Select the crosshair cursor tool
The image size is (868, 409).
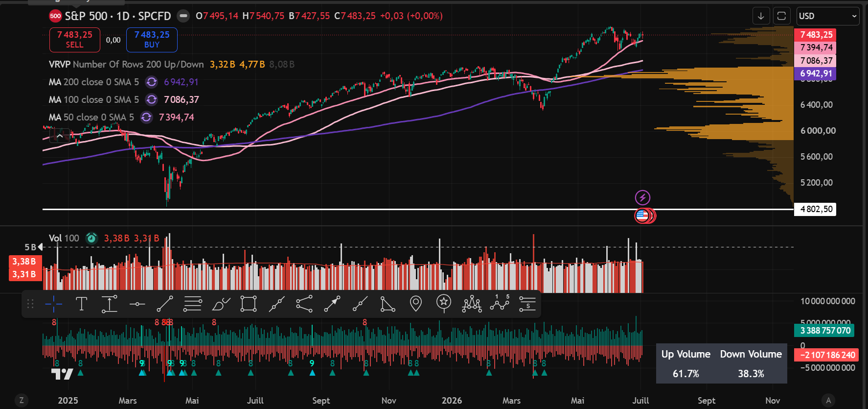(x=53, y=304)
